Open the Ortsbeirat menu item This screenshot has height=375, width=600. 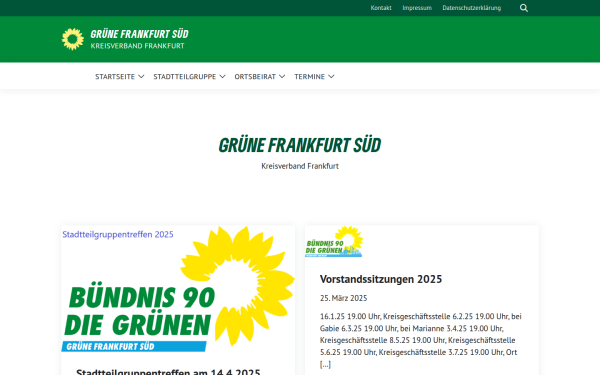255,77
